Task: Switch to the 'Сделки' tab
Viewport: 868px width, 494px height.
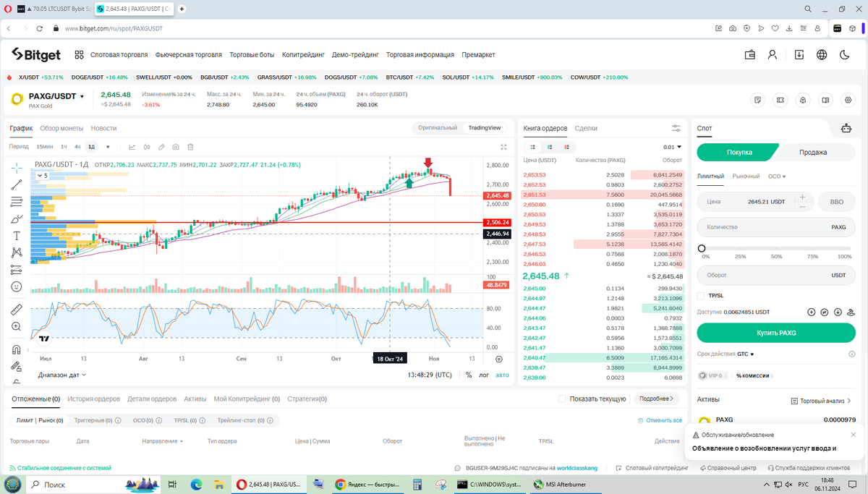Action: pyautogui.click(x=586, y=128)
